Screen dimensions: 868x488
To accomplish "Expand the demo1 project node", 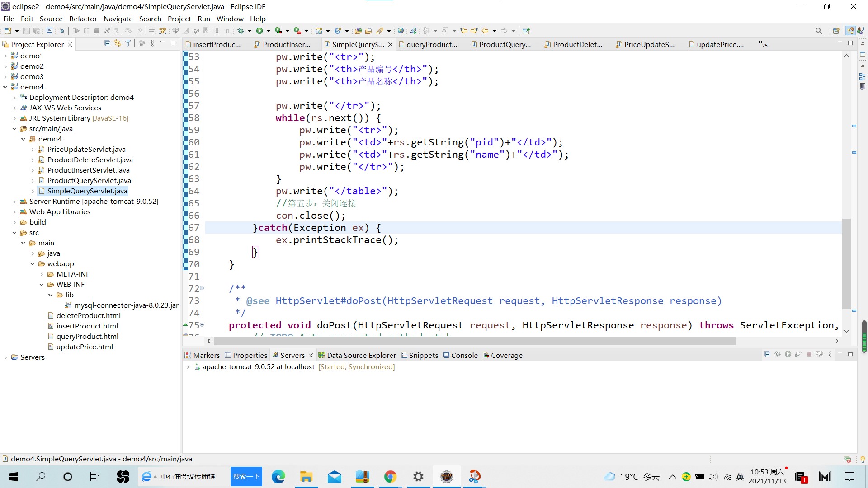I will pyautogui.click(x=5, y=56).
